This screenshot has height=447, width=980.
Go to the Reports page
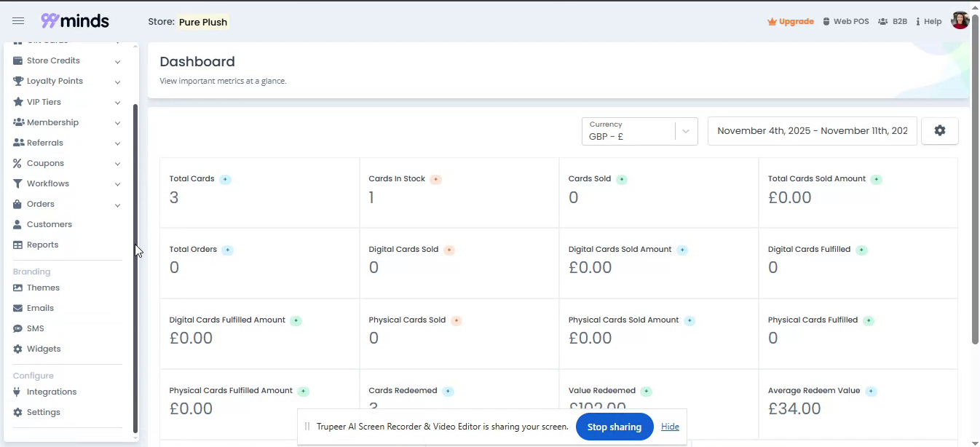tap(42, 245)
